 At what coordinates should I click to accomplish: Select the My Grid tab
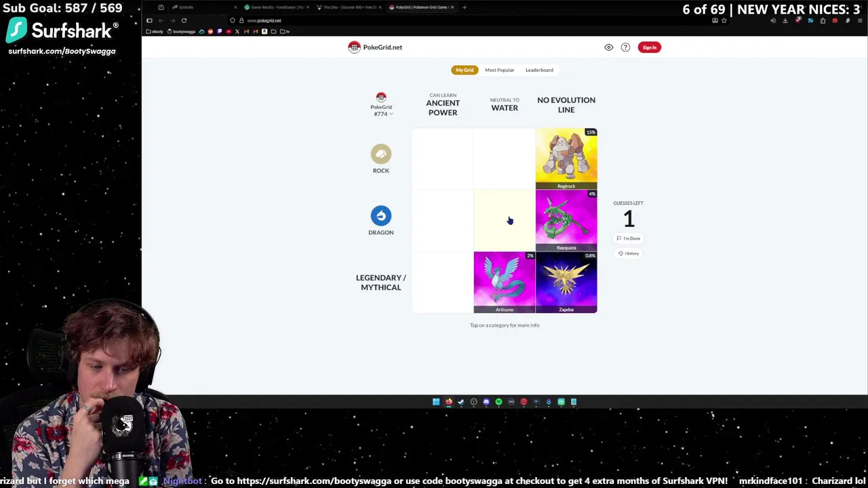point(465,70)
